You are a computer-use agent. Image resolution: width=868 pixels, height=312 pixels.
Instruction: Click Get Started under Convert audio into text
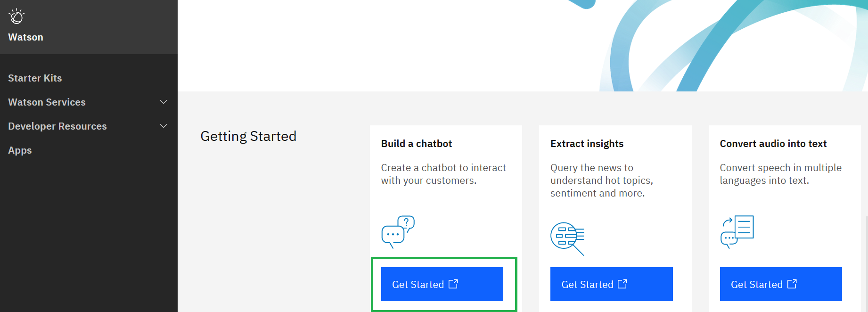tap(780, 284)
